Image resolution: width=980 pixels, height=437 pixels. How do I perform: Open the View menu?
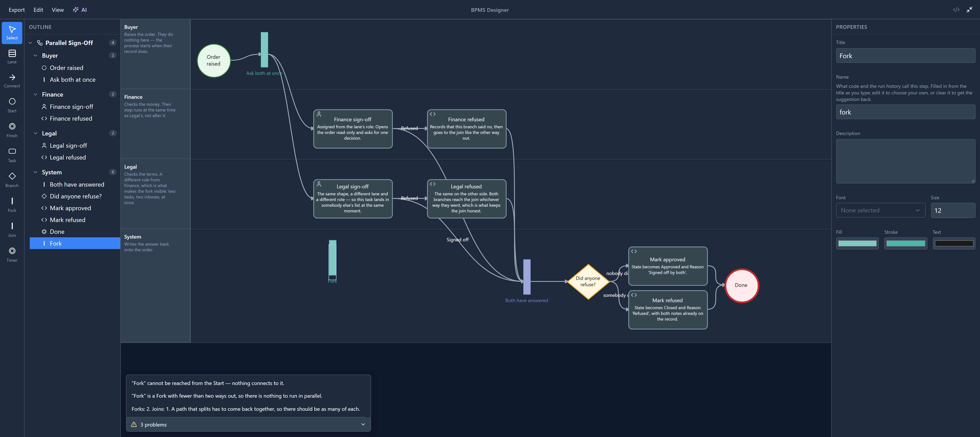(x=58, y=10)
